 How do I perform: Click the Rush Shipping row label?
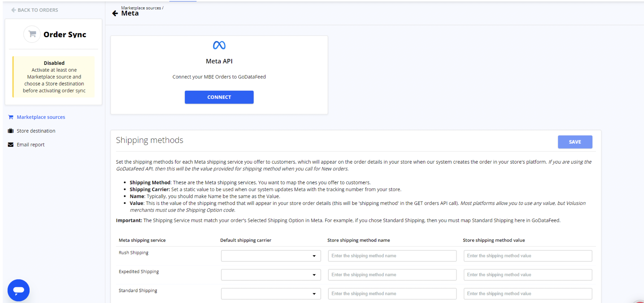coord(134,253)
